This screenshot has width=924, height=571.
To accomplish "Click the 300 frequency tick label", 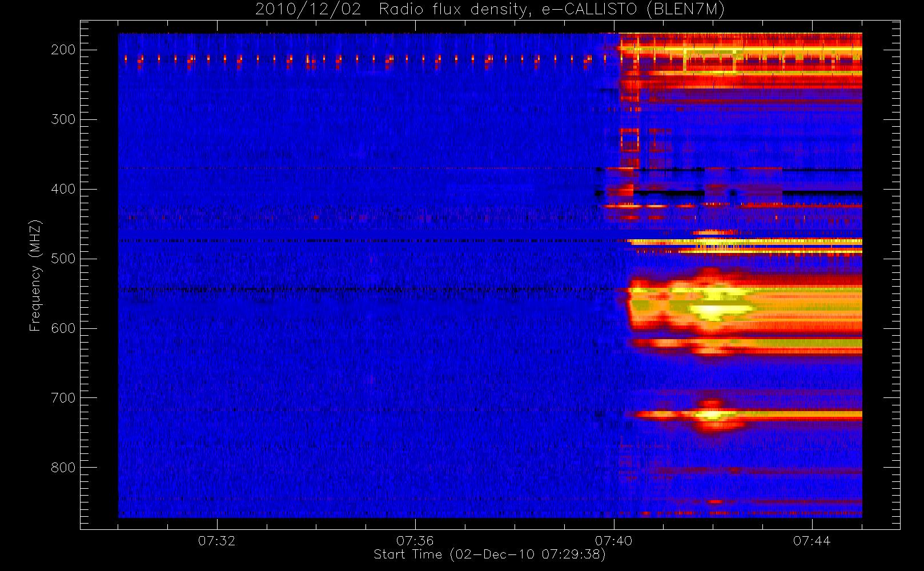I will pyautogui.click(x=63, y=119).
